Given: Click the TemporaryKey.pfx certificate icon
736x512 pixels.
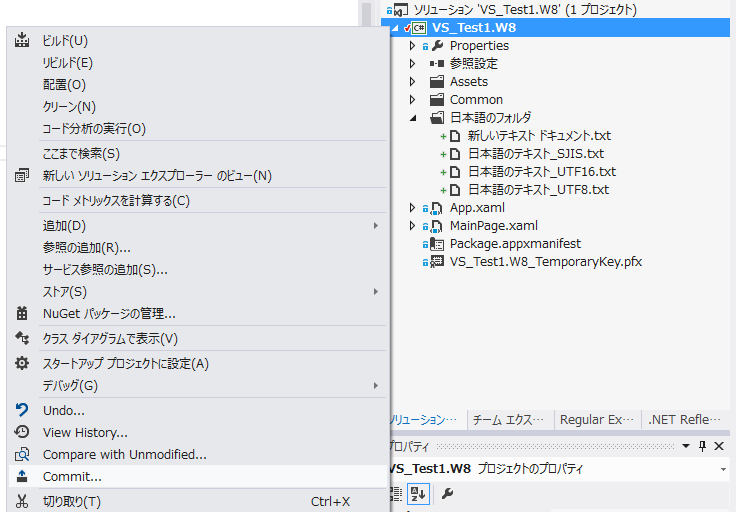Looking at the screenshot, I should click(437, 261).
